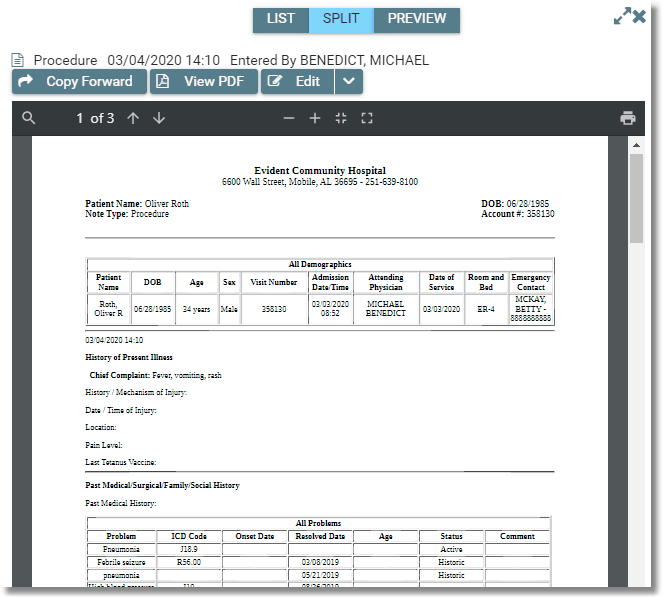Open the dropdown arrow beside Edit
The image size is (663, 599).
(x=349, y=81)
